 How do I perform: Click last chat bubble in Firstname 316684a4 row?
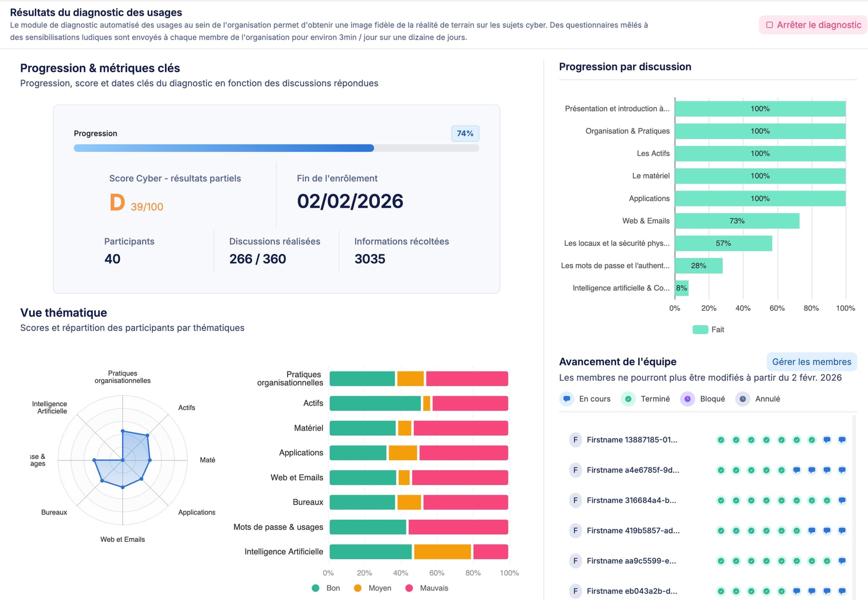pyautogui.click(x=842, y=500)
